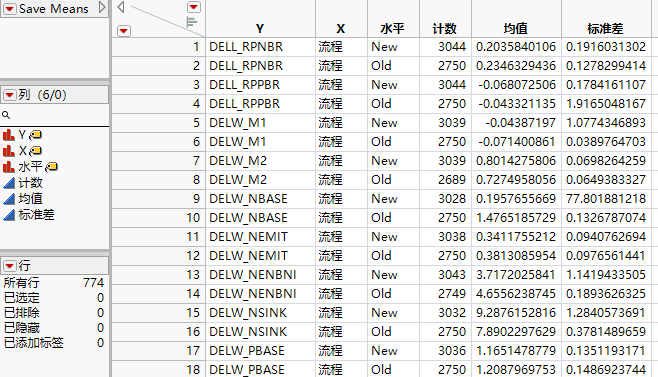The image size is (658, 377).
Task: Expand the Save Means script arrow
Action: coord(102,8)
